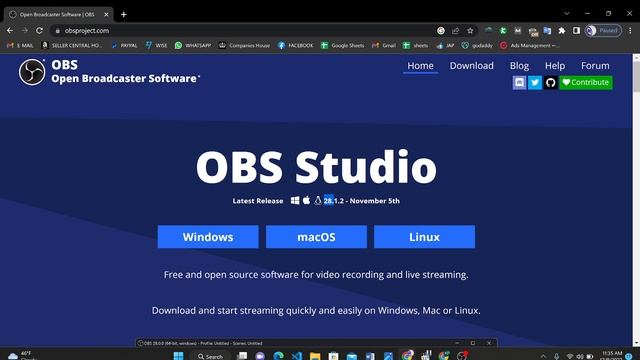The width and height of the screenshot is (640, 360).
Task: Reload the obsproject.com page
Action: pos(39,31)
